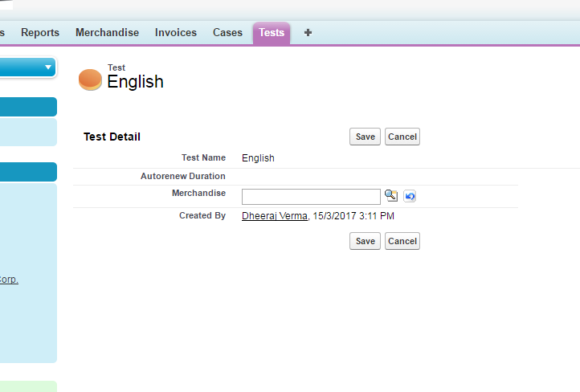Click the English record title heading

coord(135,82)
